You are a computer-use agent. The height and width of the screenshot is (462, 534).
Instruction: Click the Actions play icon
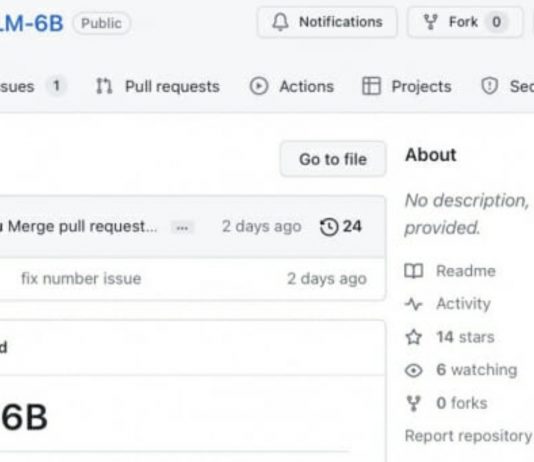259,86
